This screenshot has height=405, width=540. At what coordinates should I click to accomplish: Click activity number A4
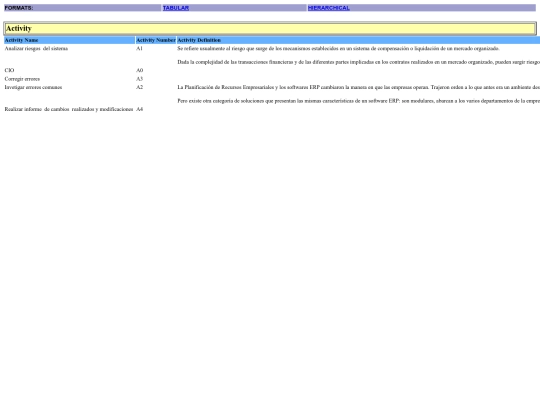pyautogui.click(x=139, y=109)
